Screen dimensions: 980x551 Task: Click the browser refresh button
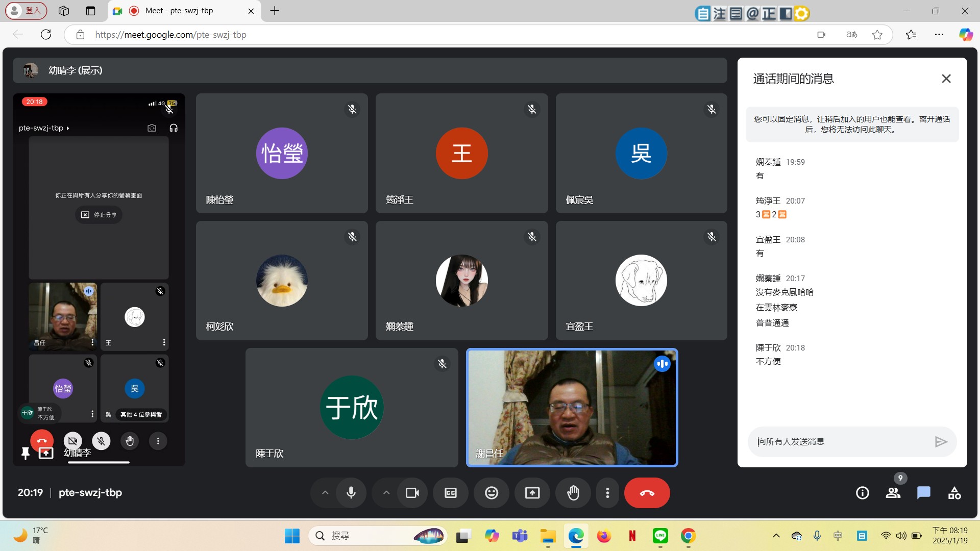[46, 35]
